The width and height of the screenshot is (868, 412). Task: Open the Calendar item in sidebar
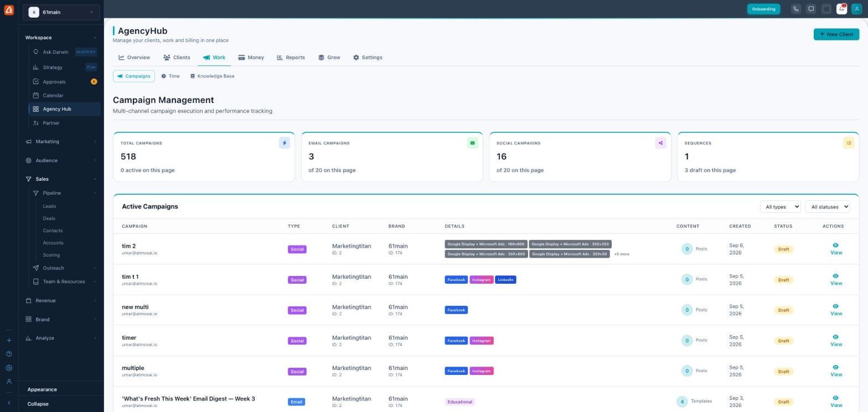click(65, 96)
